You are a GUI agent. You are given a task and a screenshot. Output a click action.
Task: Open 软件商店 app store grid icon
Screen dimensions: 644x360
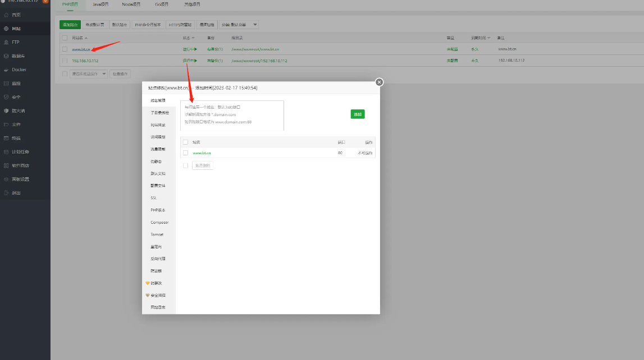point(6,165)
